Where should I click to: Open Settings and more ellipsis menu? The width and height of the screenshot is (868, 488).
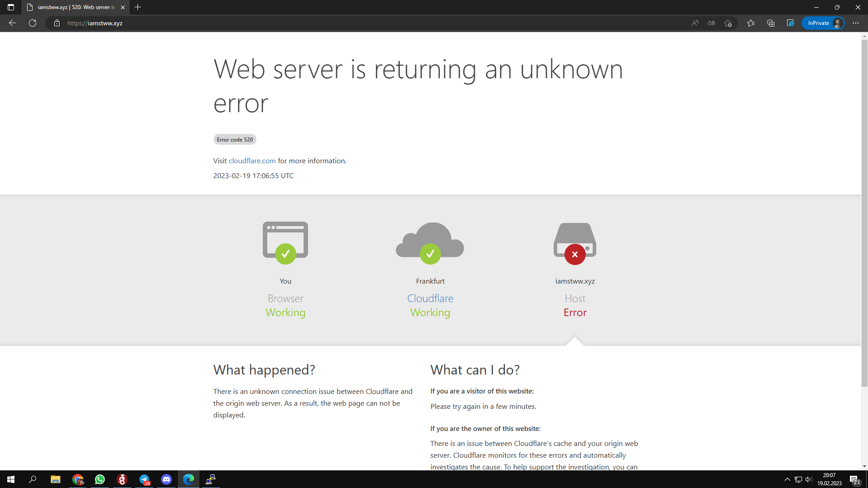(856, 23)
